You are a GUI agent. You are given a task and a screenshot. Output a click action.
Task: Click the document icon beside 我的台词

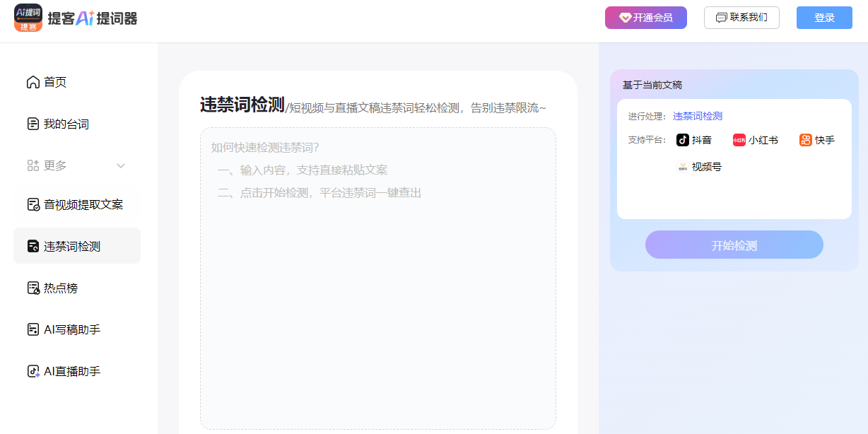click(33, 124)
